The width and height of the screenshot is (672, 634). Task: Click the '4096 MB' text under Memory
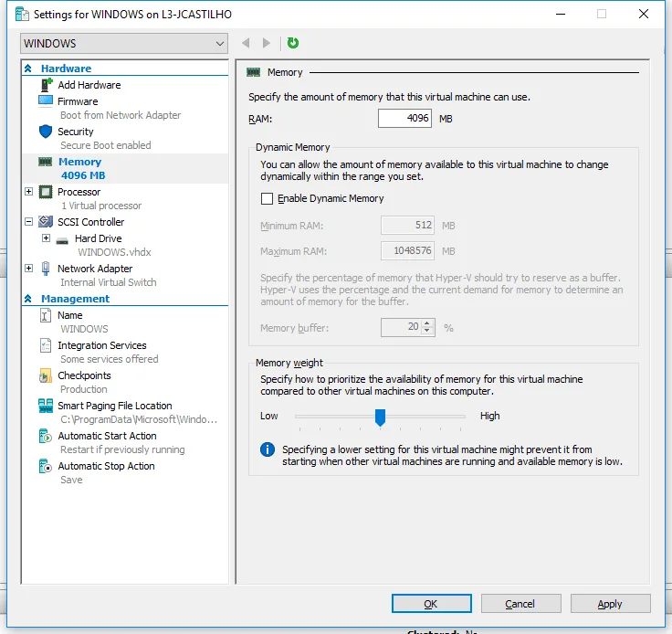[83, 175]
